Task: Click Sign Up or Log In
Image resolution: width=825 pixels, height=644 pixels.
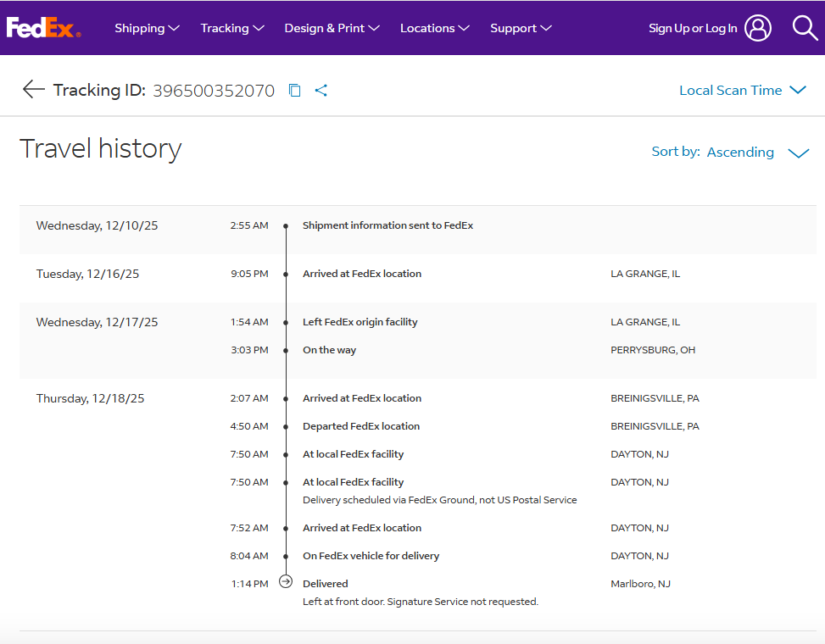Action: [x=693, y=29]
